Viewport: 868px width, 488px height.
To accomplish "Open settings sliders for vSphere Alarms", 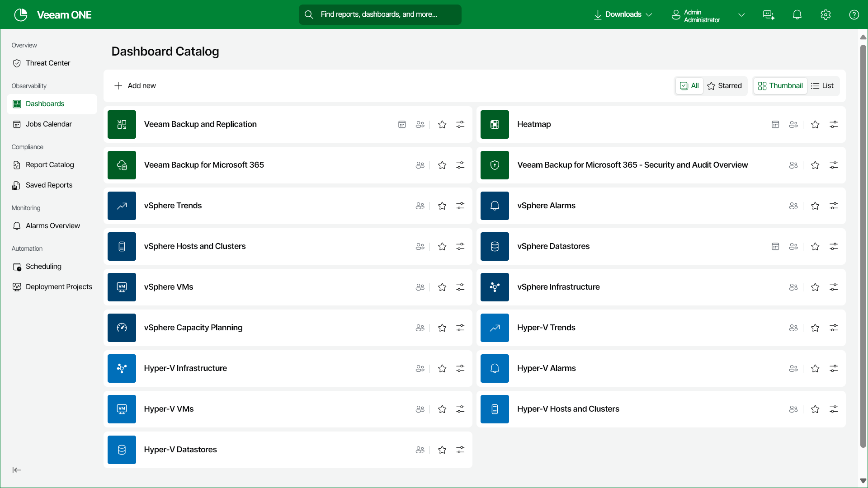I will click(x=834, y=206).
